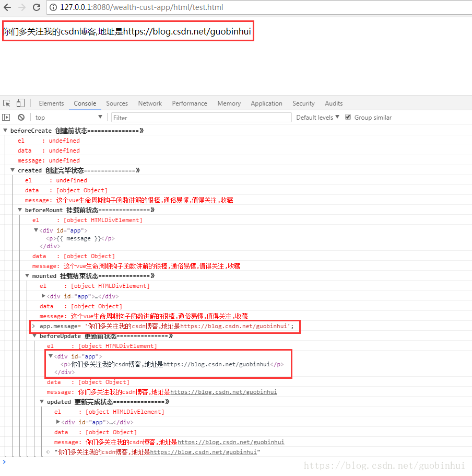Click 'data : undefined' under beforeCreate

tap(49, 150)
